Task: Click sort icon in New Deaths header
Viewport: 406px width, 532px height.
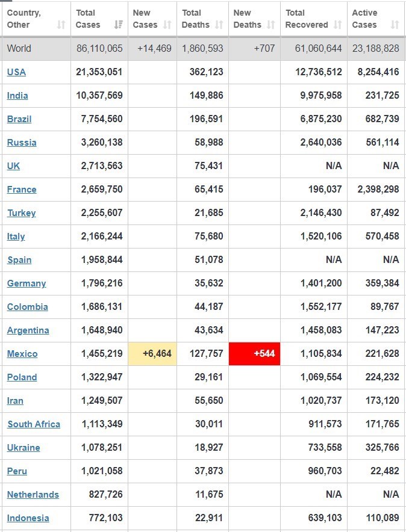Action: [270, 25]
